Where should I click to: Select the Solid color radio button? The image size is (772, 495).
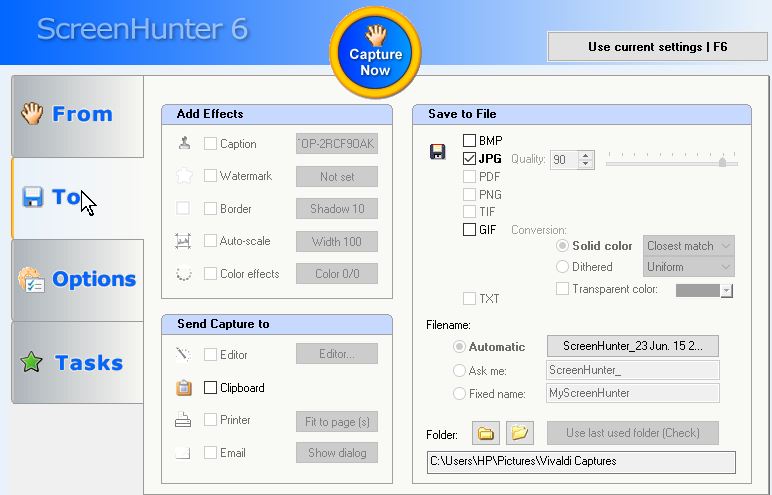(x=562, y=245)
